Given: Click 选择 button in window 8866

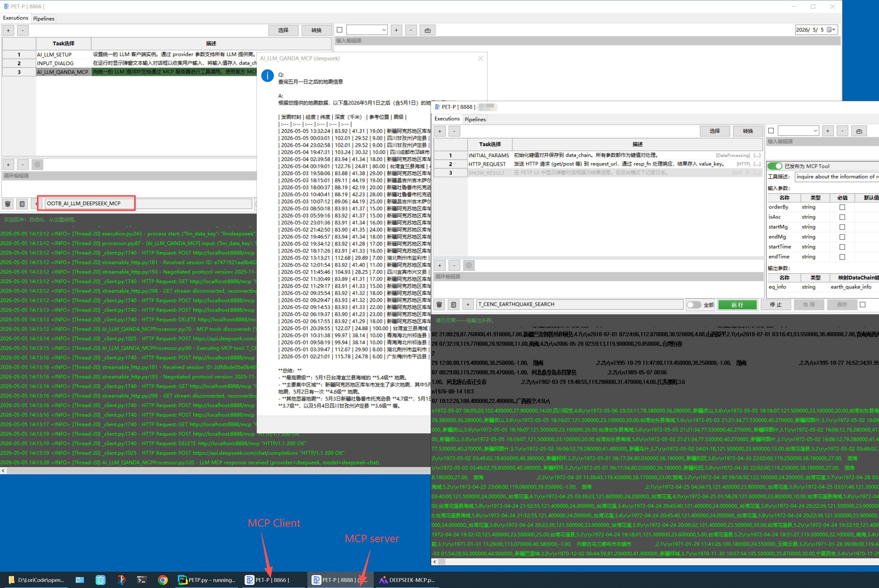Looking at the screenshot, I should coord(283,30).
